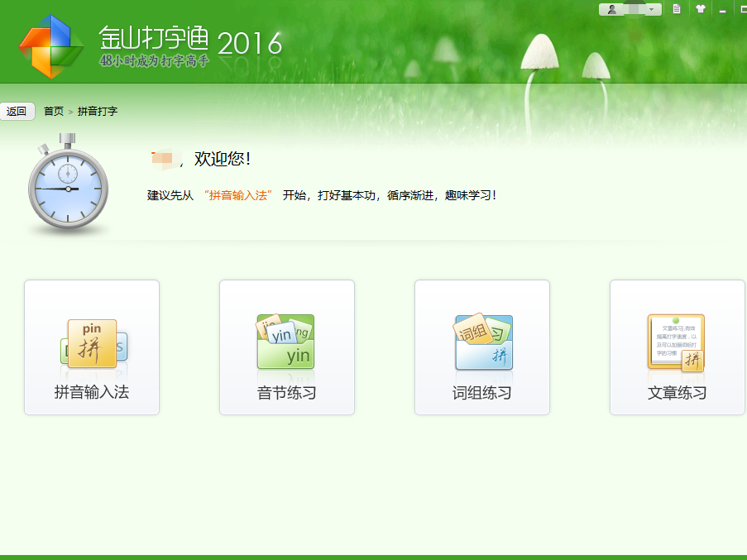Screen dimensions: 747x560
Task: Open the skin (shirt) icon
Action: [701, 8]
